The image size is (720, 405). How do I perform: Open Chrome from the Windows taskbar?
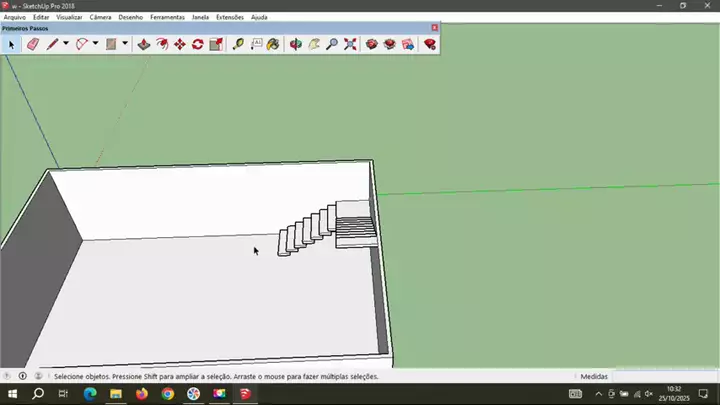click(x=167, y=394)
